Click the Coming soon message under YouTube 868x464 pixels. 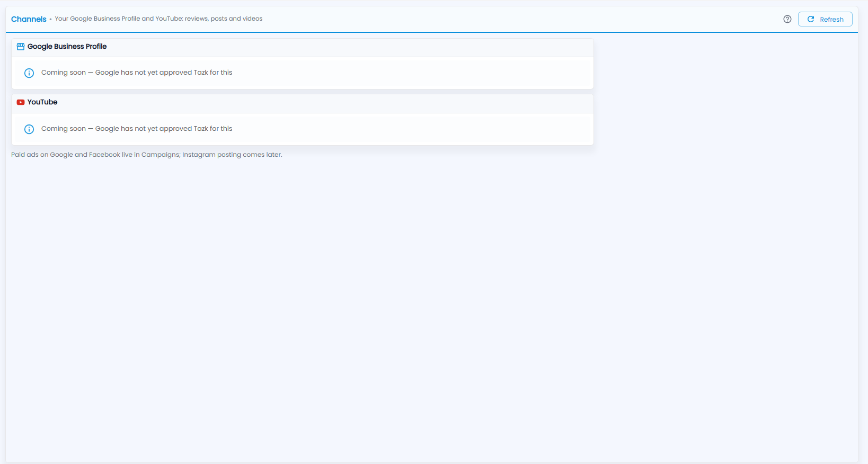[x=137, y=129]
